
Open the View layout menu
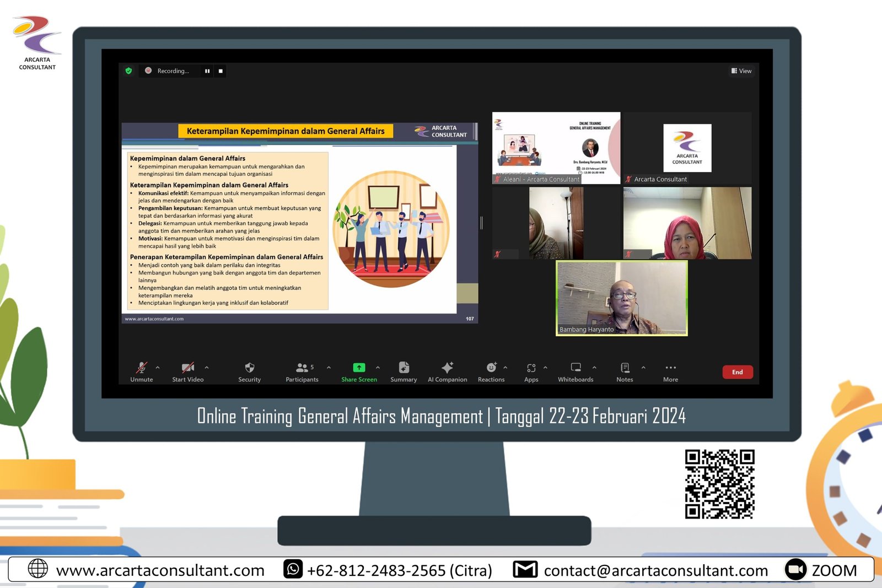741,71
